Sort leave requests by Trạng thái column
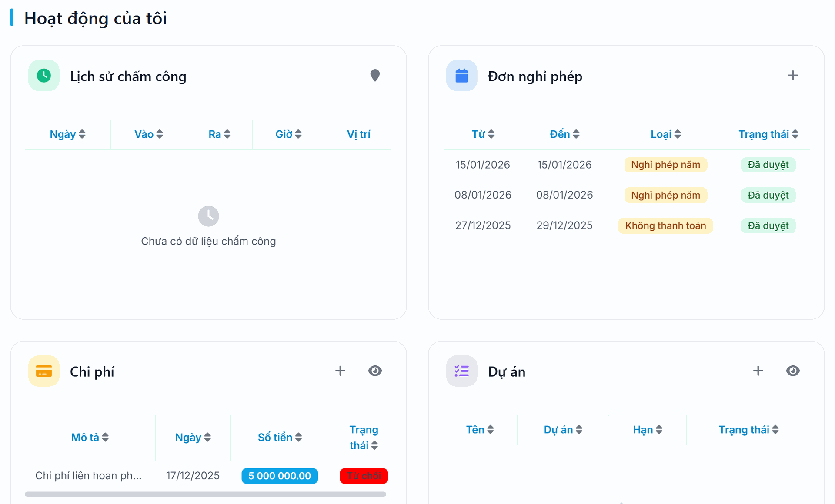835x504 pixels. [768, 134]
